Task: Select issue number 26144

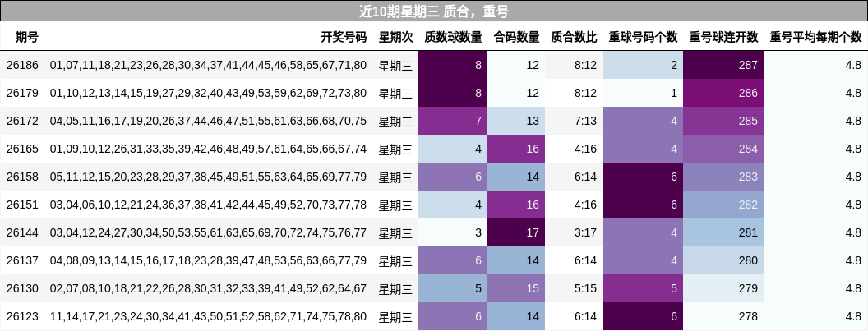Action: pyautogui.click(x=23, y=233)
